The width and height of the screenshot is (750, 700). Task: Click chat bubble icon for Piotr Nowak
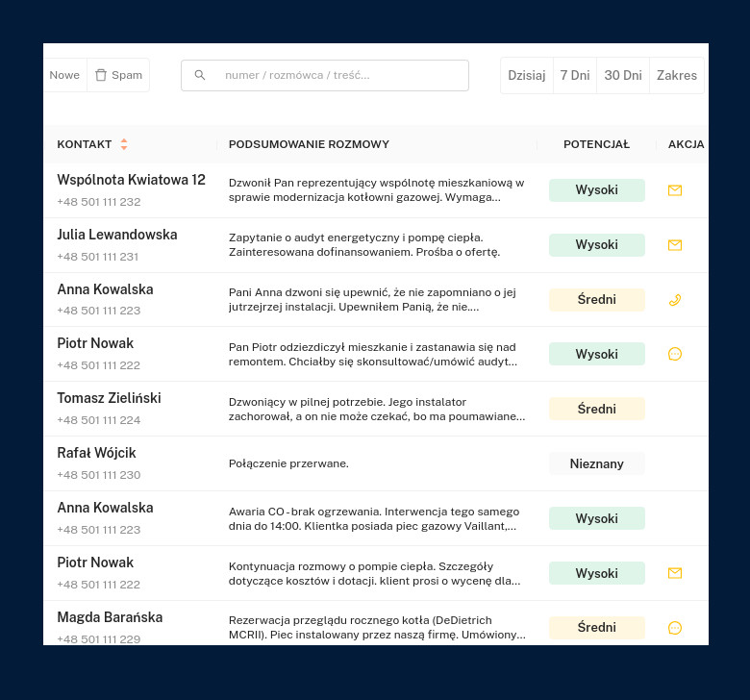pyautogui.click(x=675, y=354)
